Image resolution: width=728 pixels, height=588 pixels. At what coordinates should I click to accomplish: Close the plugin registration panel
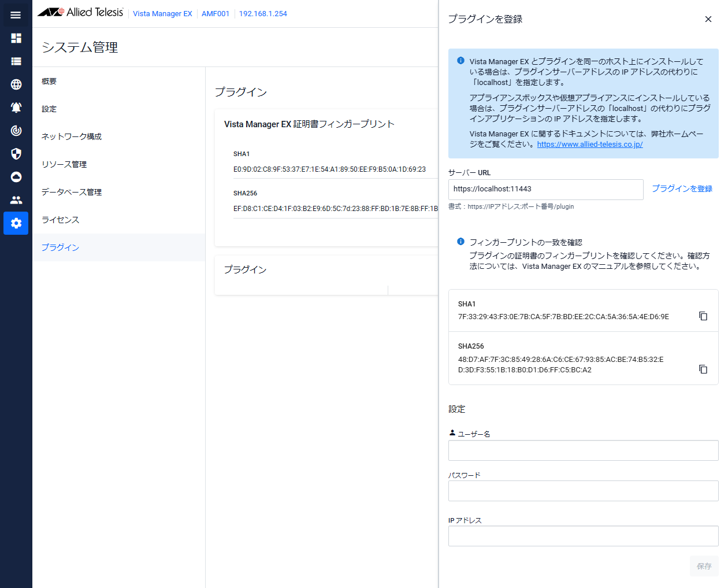(708, 19)
